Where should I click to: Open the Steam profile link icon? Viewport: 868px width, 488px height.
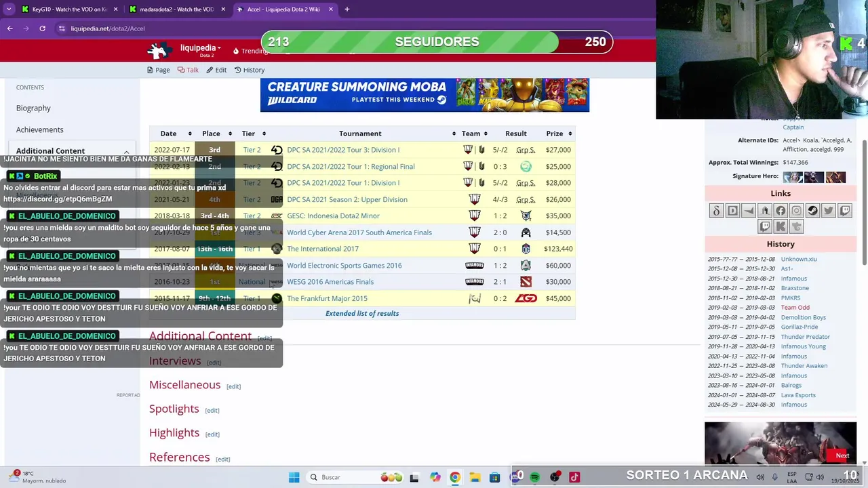(x=812, y=211)
